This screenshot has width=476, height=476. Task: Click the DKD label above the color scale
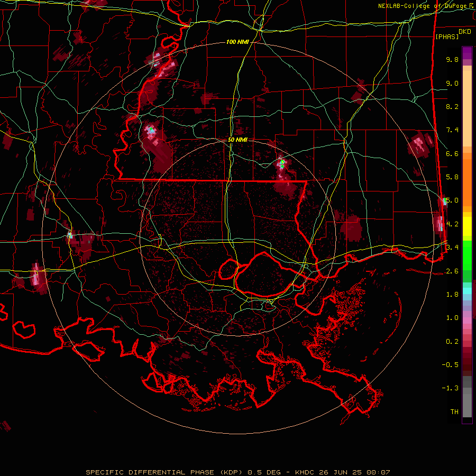point(464,32)
